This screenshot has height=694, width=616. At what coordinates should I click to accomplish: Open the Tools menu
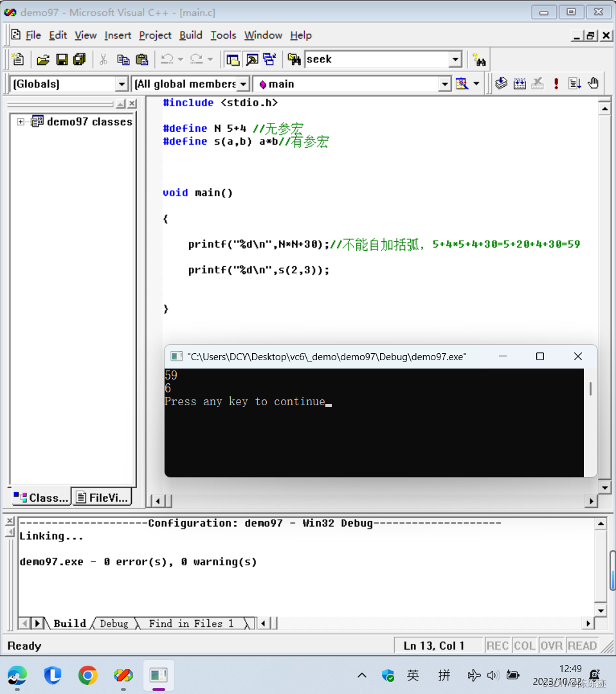223,35
